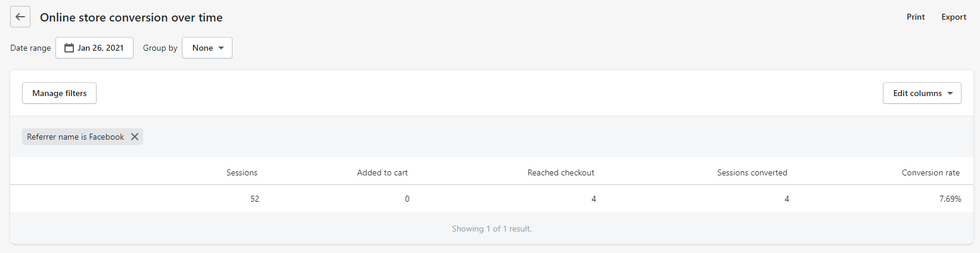Click the 7.69% conversion rate value

[x=950, y=199]
